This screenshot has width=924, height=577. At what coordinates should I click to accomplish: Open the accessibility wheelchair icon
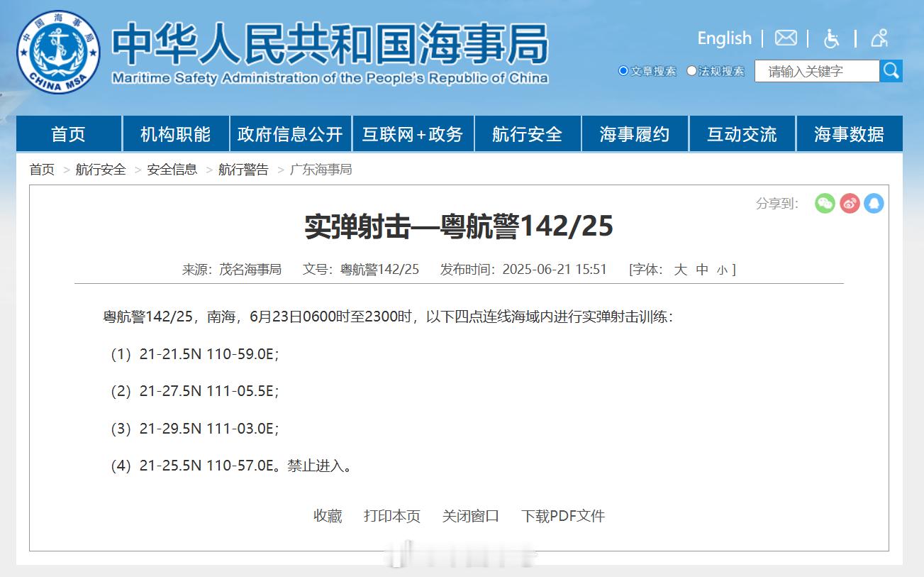pos(831,38)
